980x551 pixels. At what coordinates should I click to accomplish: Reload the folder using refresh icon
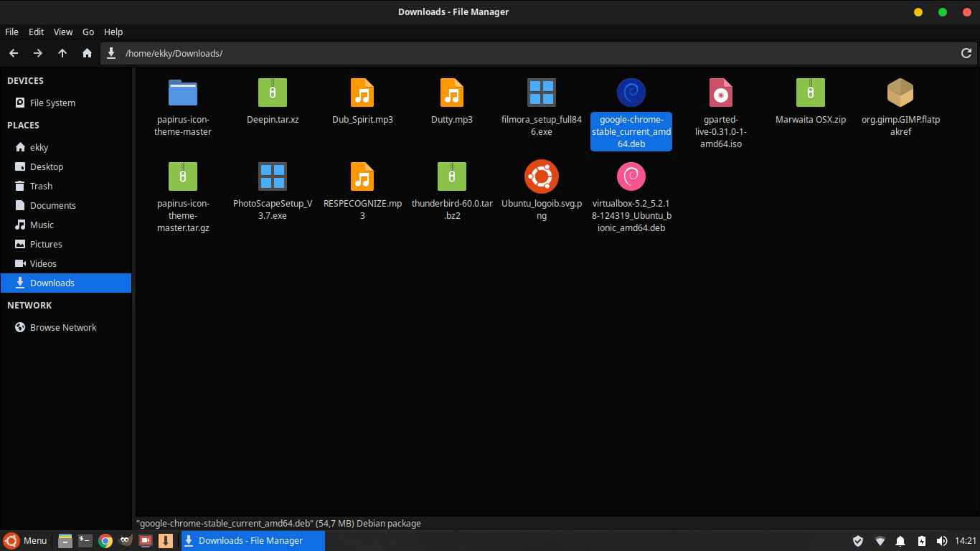coord(966,53)
